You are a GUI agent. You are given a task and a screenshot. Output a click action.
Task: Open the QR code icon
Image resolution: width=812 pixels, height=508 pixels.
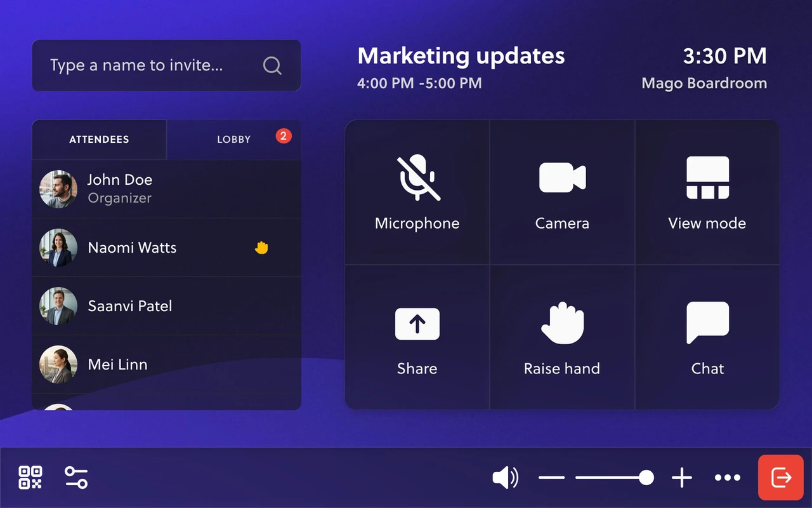[x=30, y=478]
